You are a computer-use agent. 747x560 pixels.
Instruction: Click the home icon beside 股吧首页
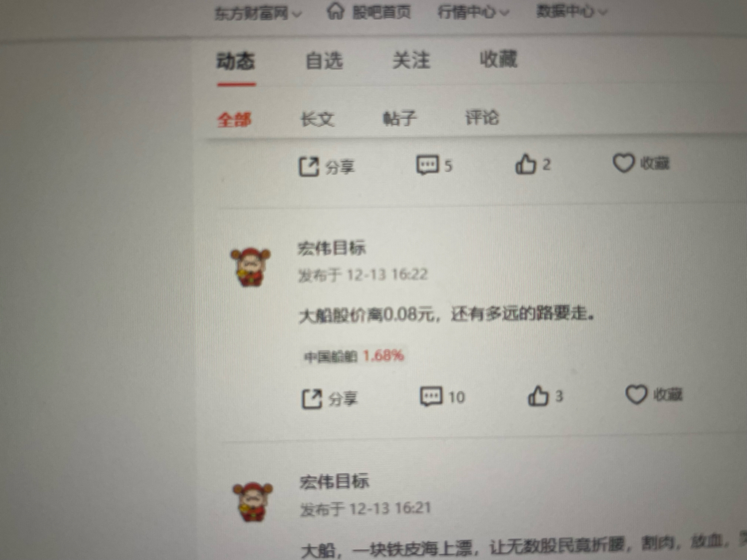point(336,10)
